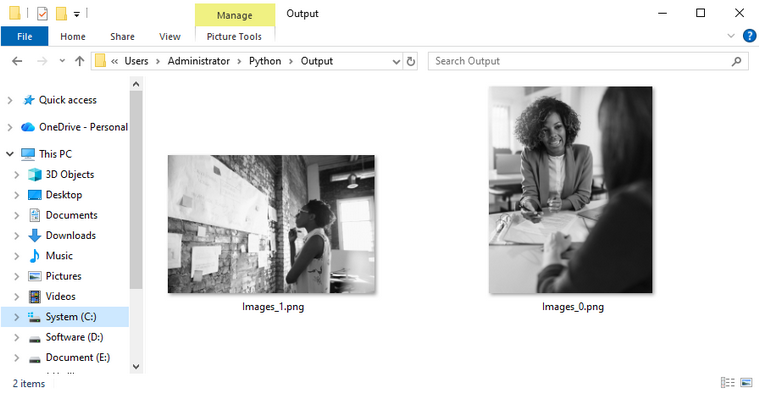Open 3D Objects in the sidebar

(70, 174)
